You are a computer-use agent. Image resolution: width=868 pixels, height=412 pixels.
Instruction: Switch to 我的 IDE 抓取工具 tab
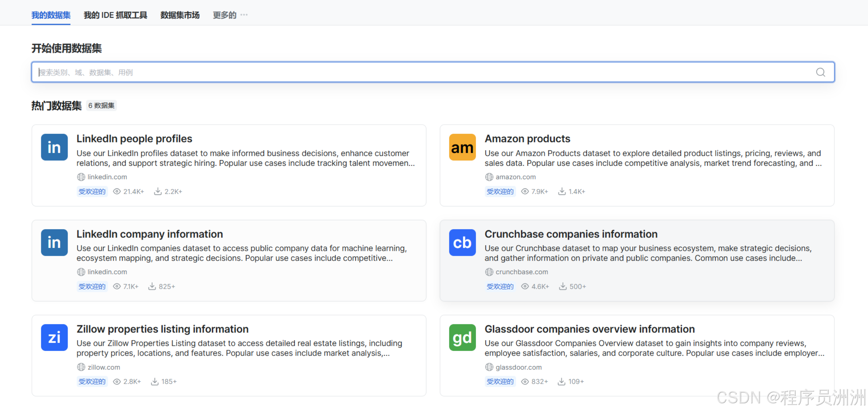pyautogui.click(x=115, y=15)
